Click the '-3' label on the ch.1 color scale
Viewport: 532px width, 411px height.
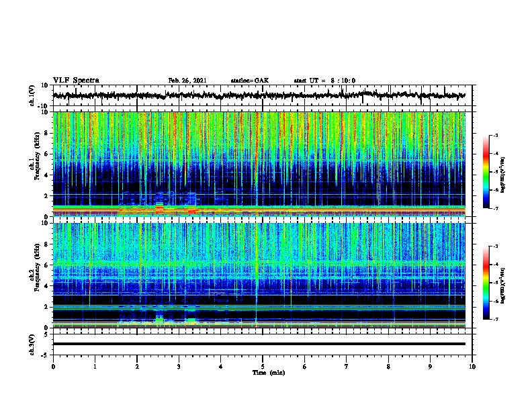point(496,135)
